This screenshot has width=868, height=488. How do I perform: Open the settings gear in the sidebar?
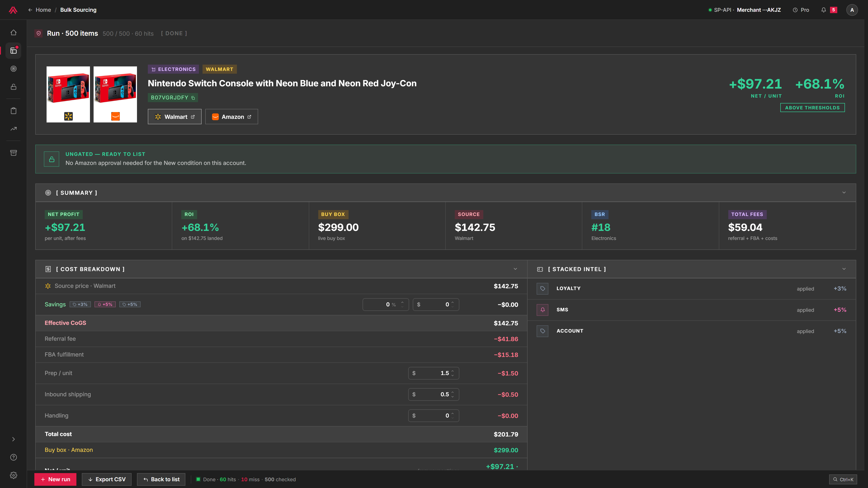coord(14,475)
